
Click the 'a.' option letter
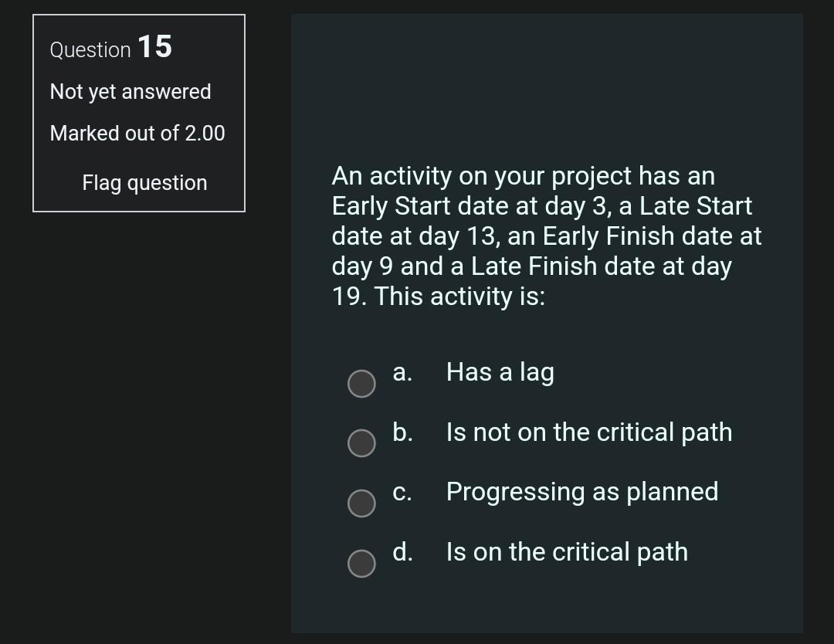pyautogui.click(x=402, y=372)
